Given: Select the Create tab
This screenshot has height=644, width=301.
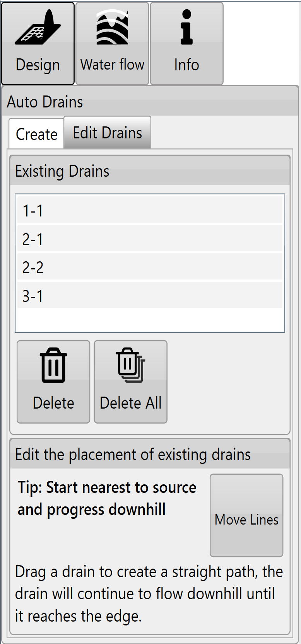Looking at the screenshot, I should point(36,134).
